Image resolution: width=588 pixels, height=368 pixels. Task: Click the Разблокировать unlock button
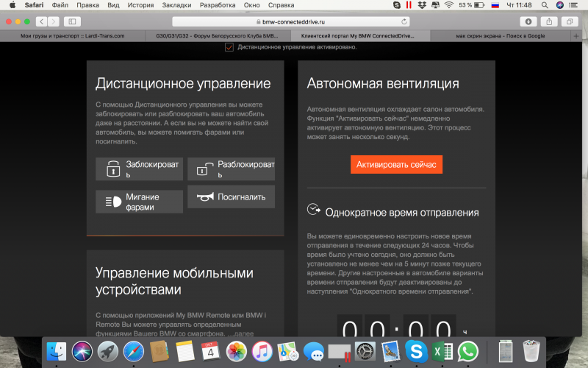point(231,169)
